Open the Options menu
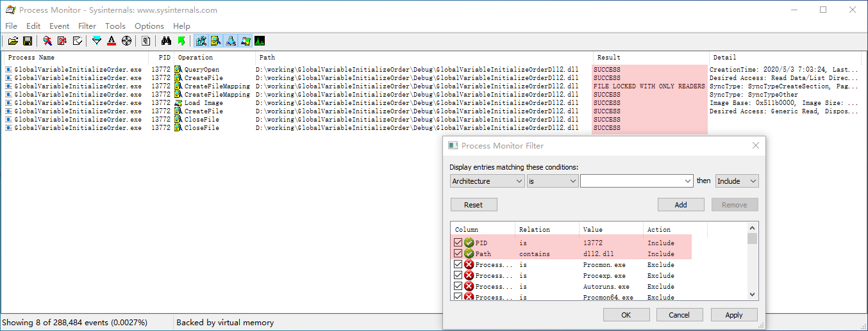This screenshot has width=868, height=331. [x=149, y=26]
